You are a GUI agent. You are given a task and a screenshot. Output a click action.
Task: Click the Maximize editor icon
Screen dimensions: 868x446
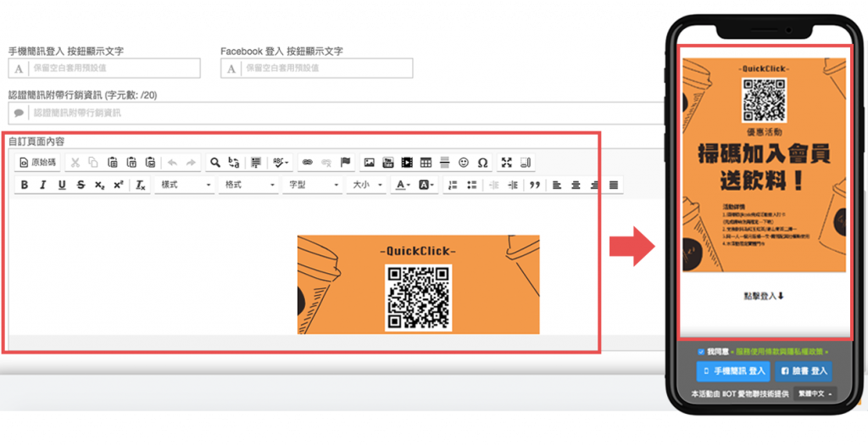coord(507,162)
